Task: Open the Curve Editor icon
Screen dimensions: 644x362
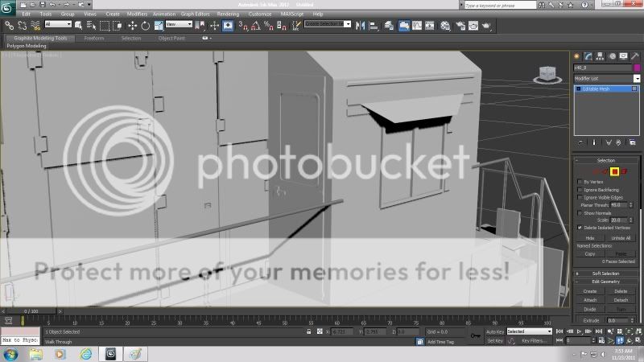Action: (x=417, y=26)
